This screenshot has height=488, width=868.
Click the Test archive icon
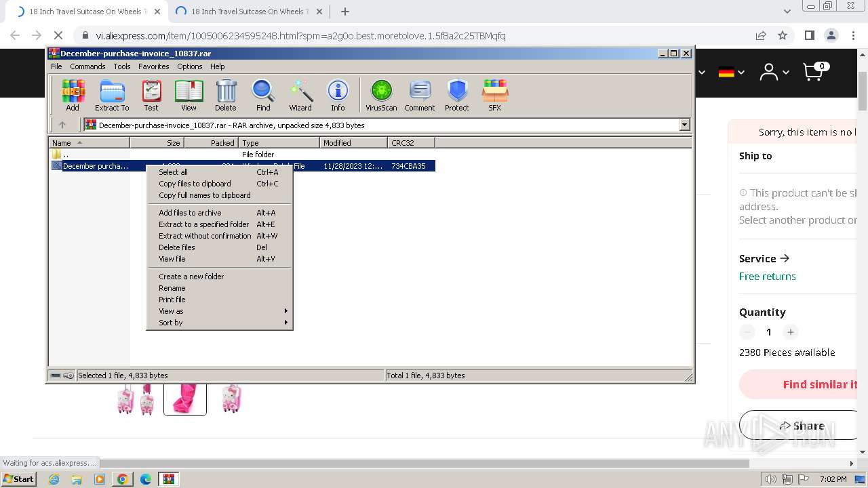(x=151, y=96)
